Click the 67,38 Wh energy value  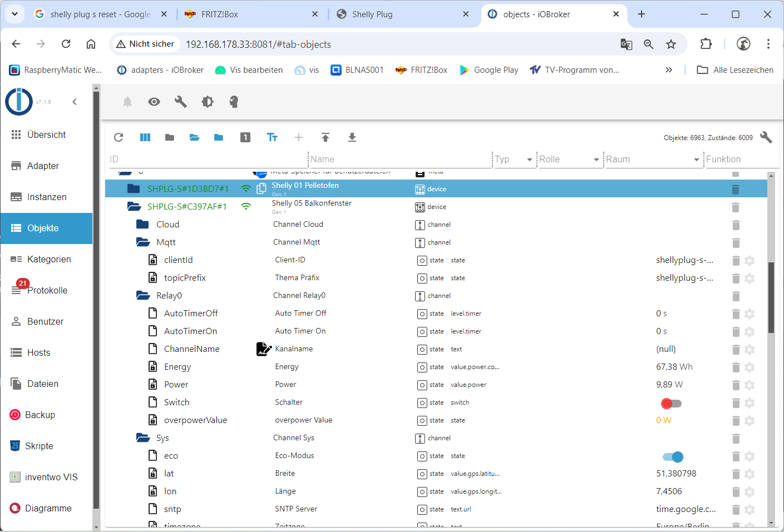(674, 367)
